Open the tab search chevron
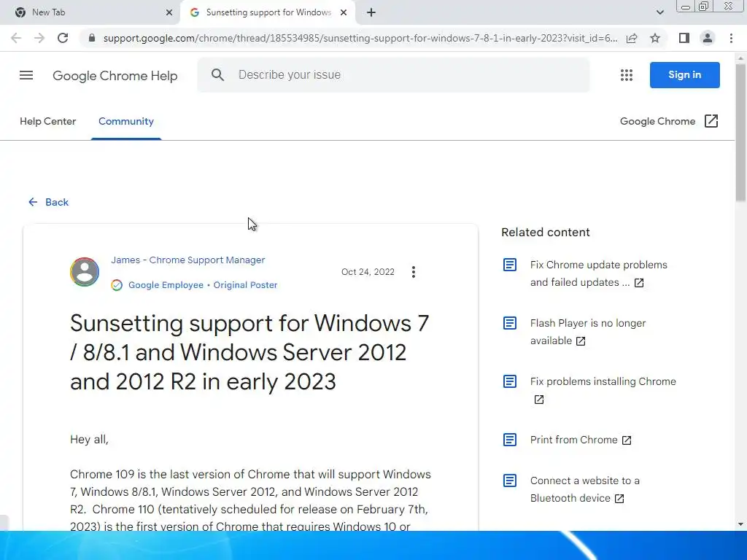This screenshot has height=560, width=747. click(x=659, y=12)
